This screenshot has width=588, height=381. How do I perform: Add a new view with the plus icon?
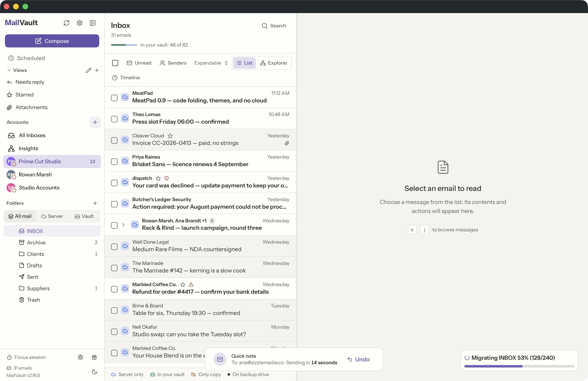click(97, 70)
